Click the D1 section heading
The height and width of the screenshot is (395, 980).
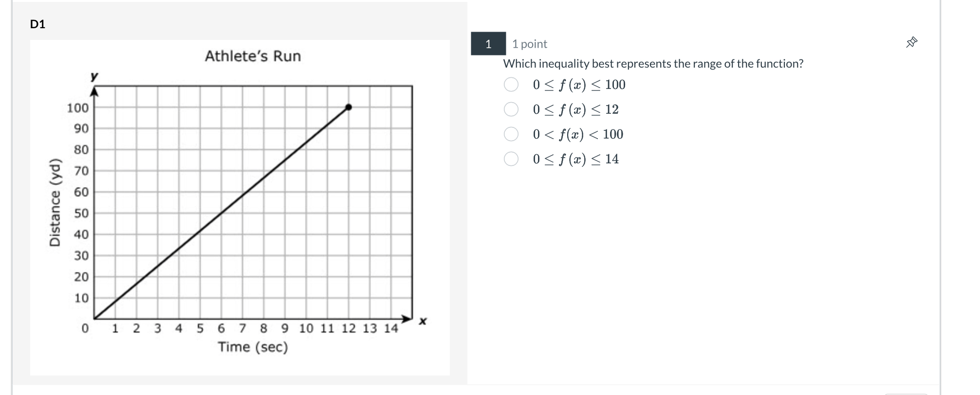pyautogui.click(x=37, y=24)
